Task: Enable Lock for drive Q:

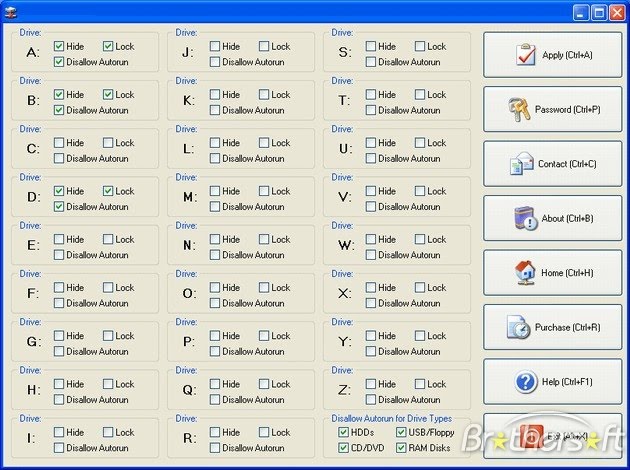Action: 264,384
